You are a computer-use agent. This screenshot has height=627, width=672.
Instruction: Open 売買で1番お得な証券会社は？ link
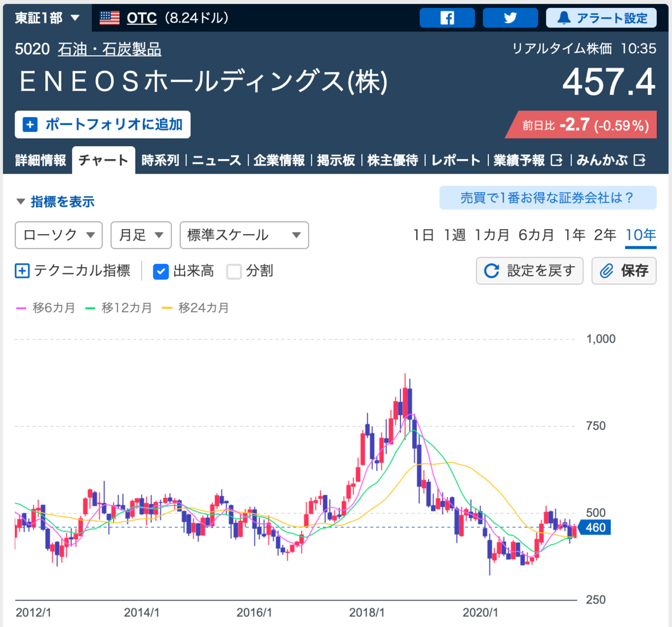(548, 198)
